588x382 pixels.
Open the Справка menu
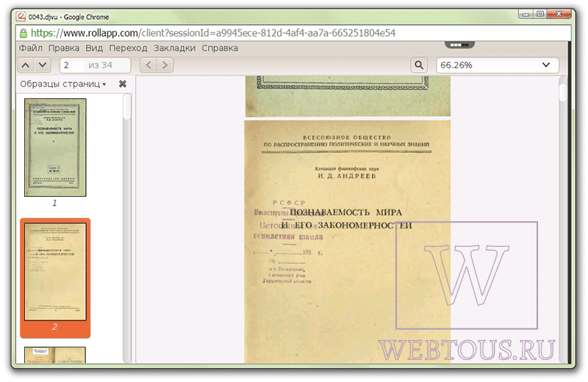pyautogui.click(x=220, y=48)
